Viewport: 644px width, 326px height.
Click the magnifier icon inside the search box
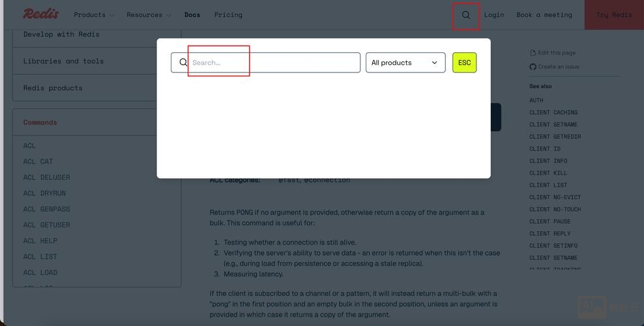(183, 63)
